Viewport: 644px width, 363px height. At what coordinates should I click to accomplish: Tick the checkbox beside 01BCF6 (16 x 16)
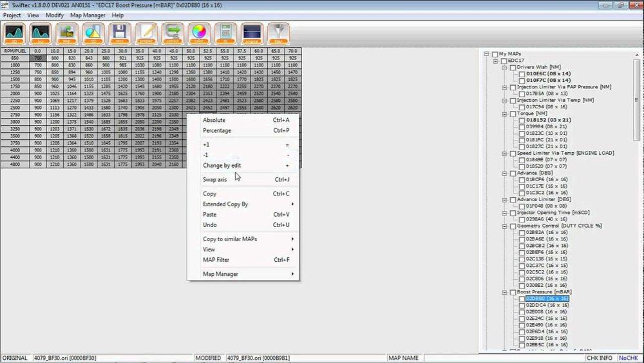(522, 180)
